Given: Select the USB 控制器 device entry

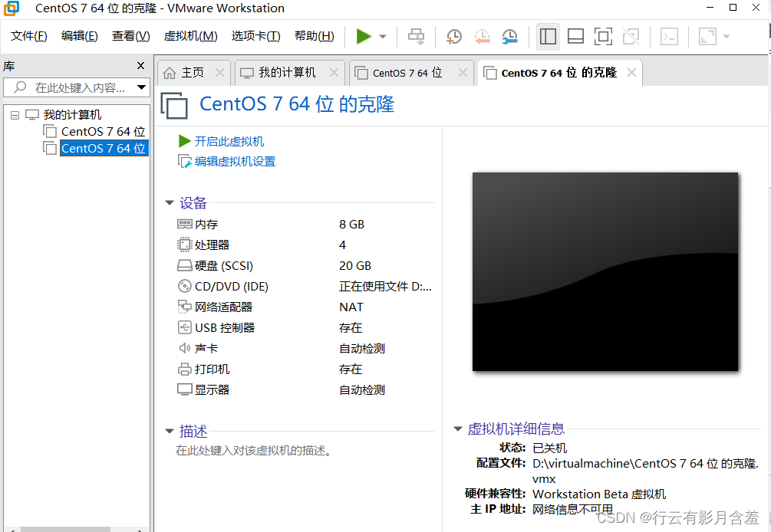Looking at the screenshot, I should [224, 327].
